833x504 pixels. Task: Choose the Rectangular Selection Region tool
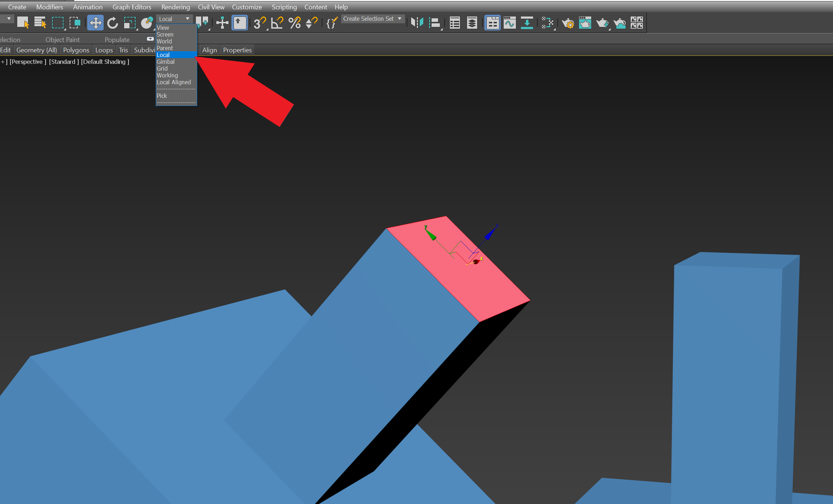tap(57, 23)
